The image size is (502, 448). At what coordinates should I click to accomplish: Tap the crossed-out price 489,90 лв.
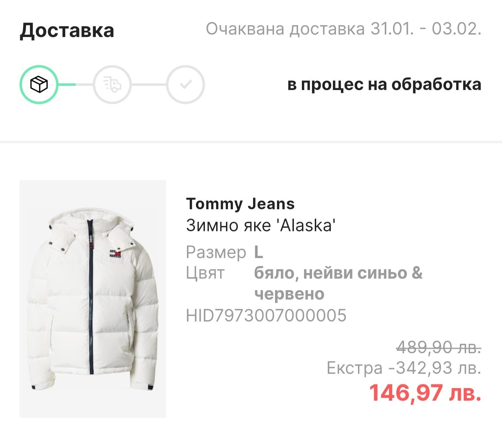(439, 347)
